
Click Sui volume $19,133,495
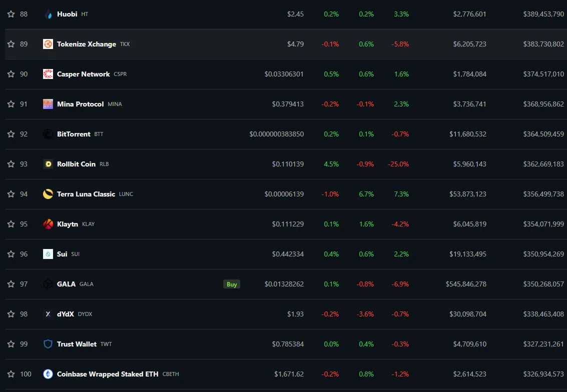[x=467, y=254]
